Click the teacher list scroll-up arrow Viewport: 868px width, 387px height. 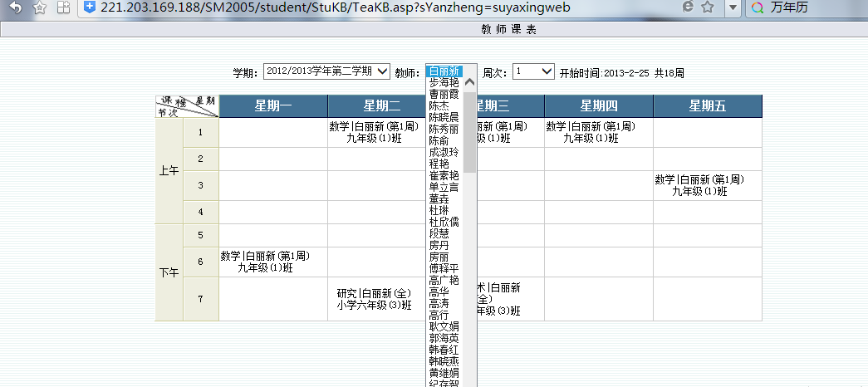[469, 82]
